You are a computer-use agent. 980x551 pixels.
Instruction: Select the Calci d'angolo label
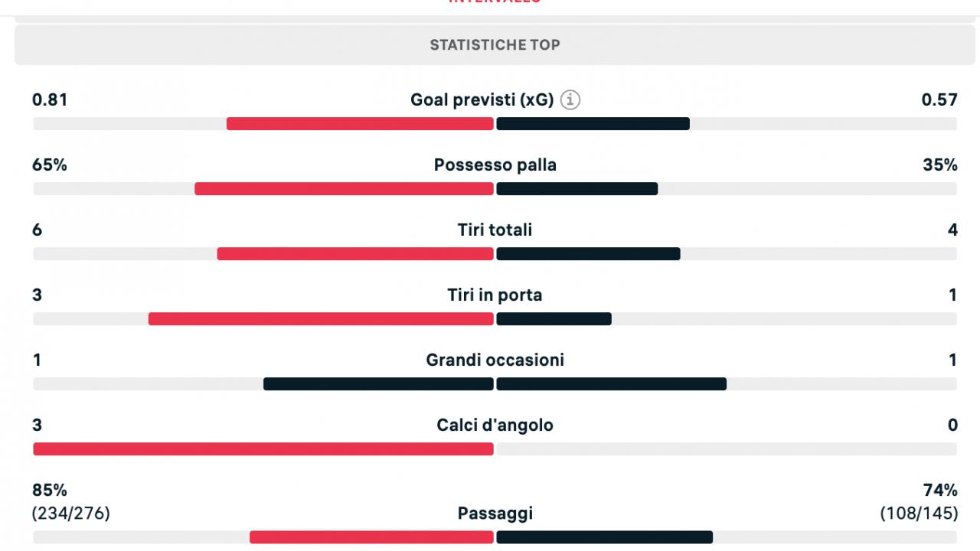[x=495, y=425]
